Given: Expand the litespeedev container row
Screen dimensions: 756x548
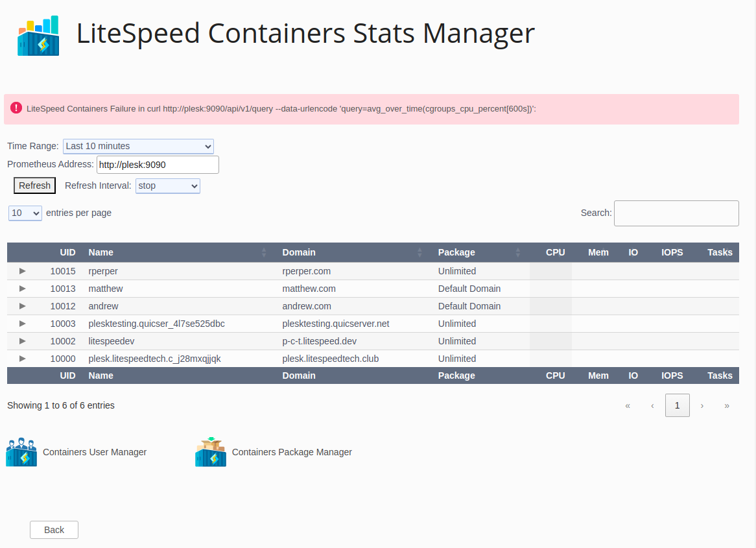Looking at the screenshot, I should pyautogui.click(x=22, y=340).
